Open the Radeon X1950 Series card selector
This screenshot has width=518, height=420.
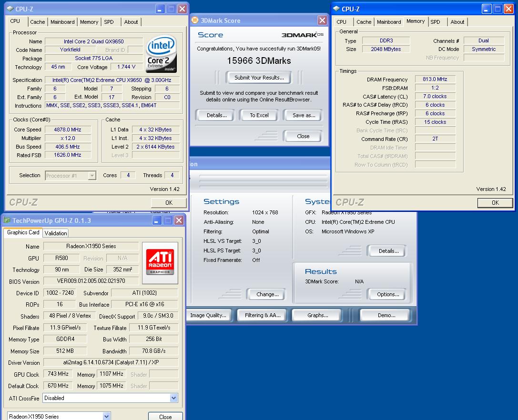point(106,416)
